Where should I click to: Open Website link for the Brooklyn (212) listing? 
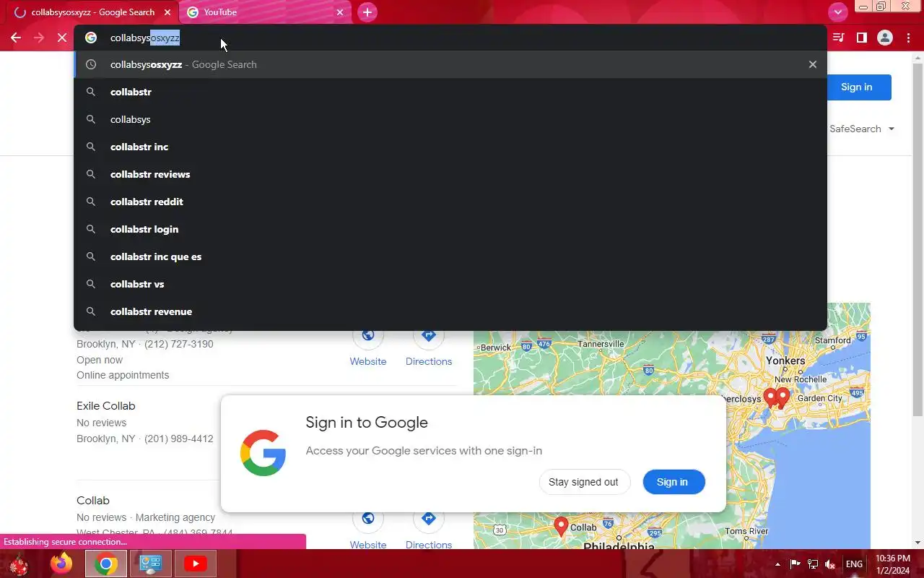pos(368,348)
